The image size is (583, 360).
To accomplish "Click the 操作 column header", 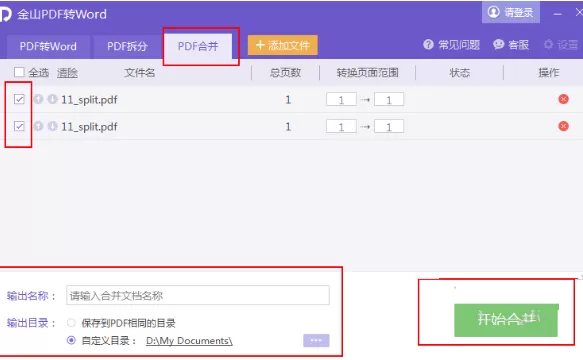I will point(548,73).
